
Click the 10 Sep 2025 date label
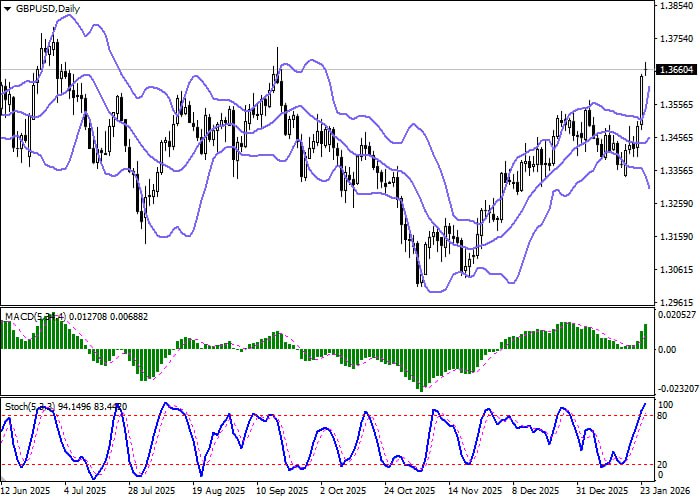click(274, 491)
